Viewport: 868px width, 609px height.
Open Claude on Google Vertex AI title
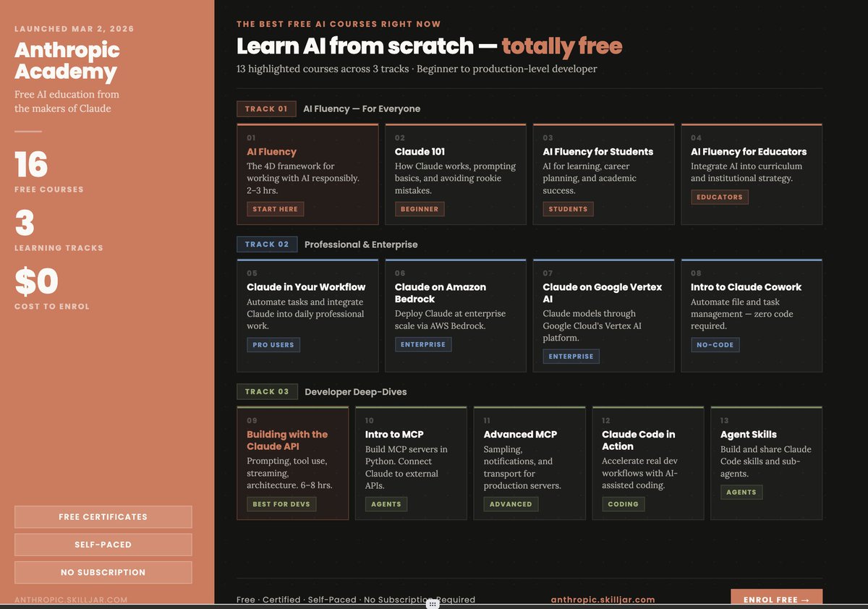click(x=603, y=293)
